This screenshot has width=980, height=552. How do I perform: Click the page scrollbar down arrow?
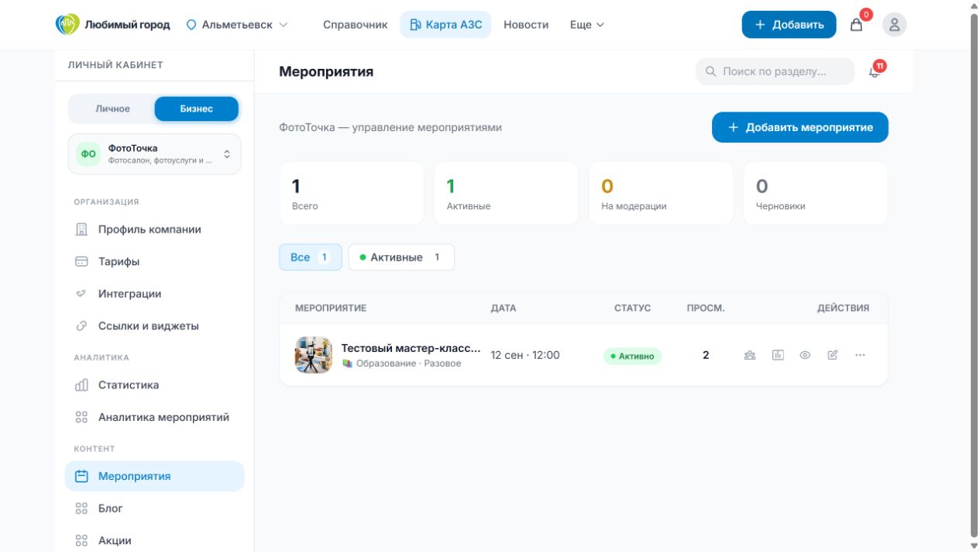(x=974, y=546)
